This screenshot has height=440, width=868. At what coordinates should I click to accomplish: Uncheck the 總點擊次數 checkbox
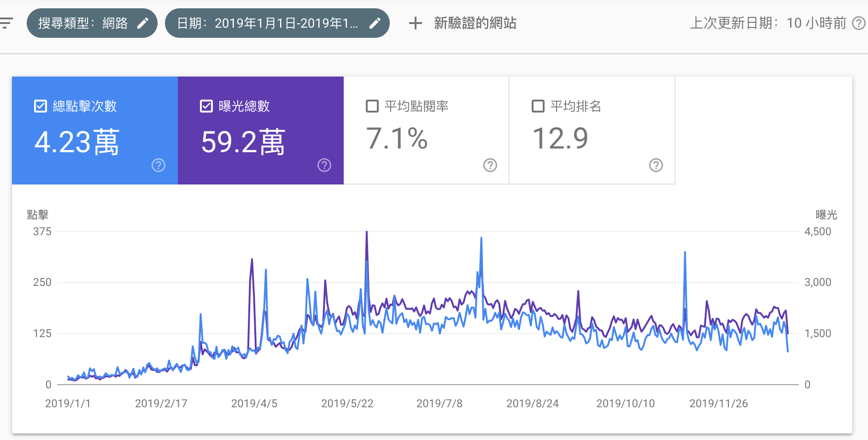[x=41, y=106]
